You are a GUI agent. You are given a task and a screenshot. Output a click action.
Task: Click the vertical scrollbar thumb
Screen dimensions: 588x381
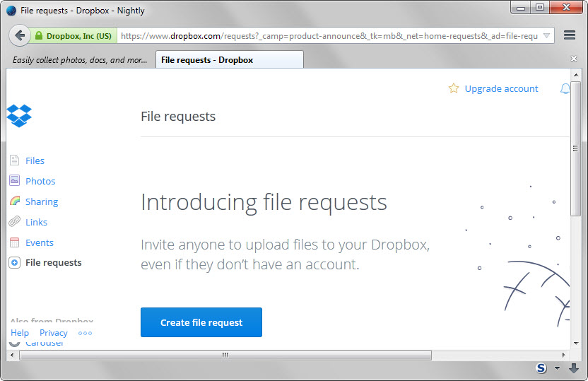[575, 148]
